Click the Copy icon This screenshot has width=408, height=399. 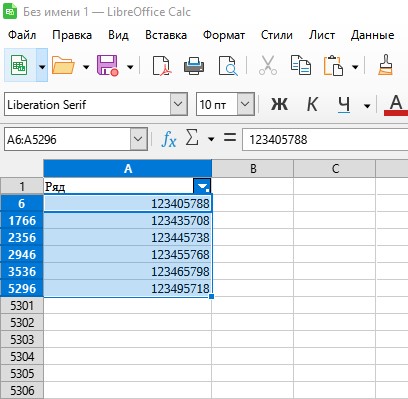tap(301, 65)
